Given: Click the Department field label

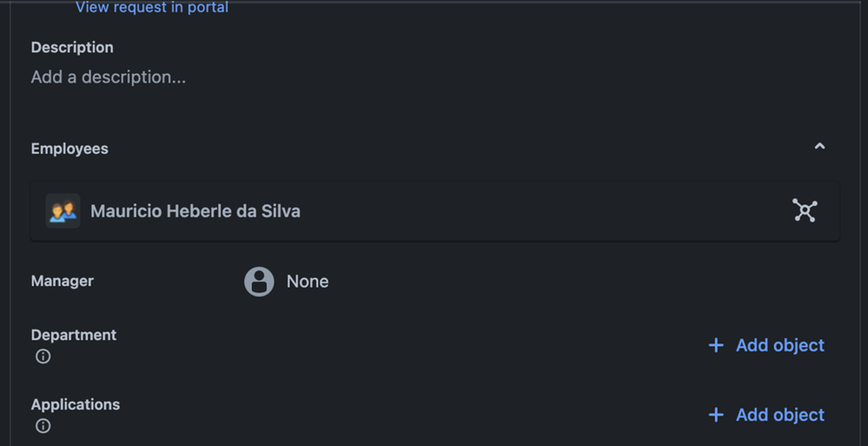Looking at the screenshot, I should tap(74, 335).
